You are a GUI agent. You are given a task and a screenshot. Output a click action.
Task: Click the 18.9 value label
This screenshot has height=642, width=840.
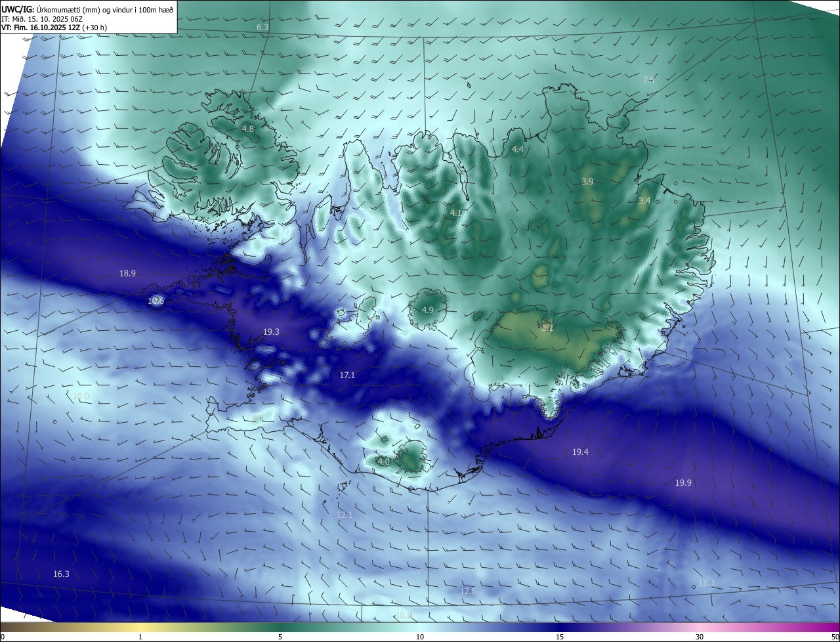[127, 273]
